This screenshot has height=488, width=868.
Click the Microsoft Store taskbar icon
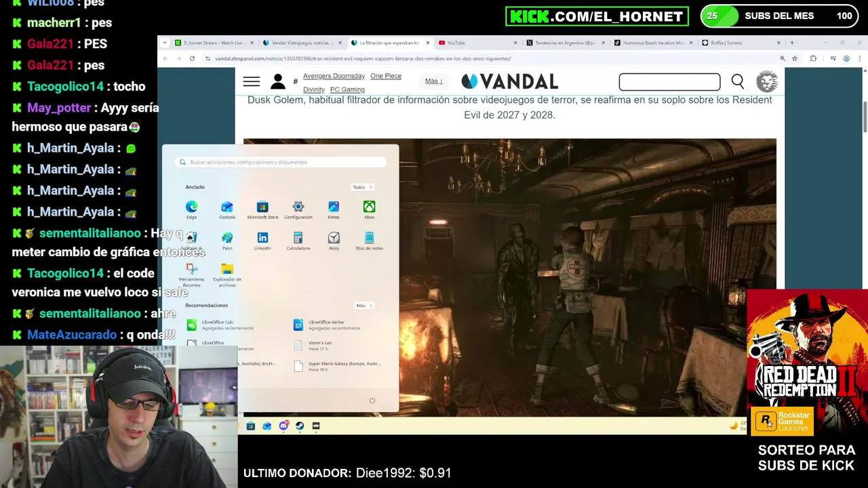(251, 426)
